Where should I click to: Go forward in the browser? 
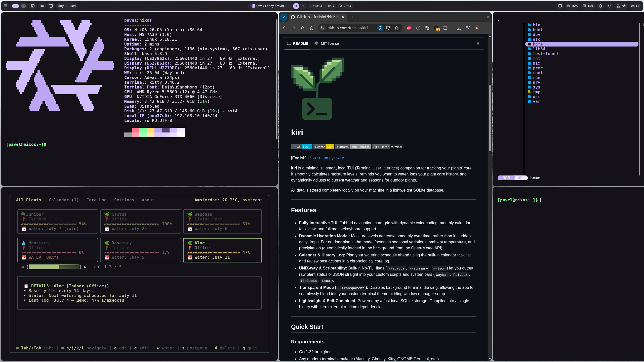(294, 28)
